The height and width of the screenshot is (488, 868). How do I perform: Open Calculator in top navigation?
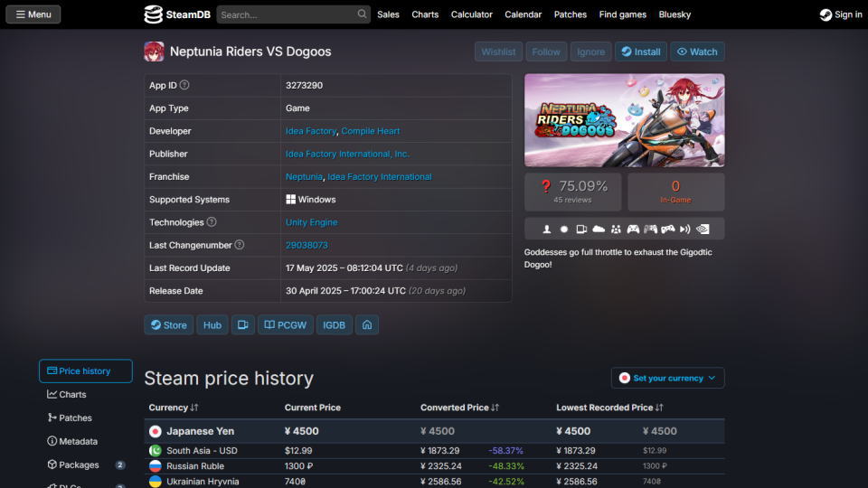tap(471, 14)
